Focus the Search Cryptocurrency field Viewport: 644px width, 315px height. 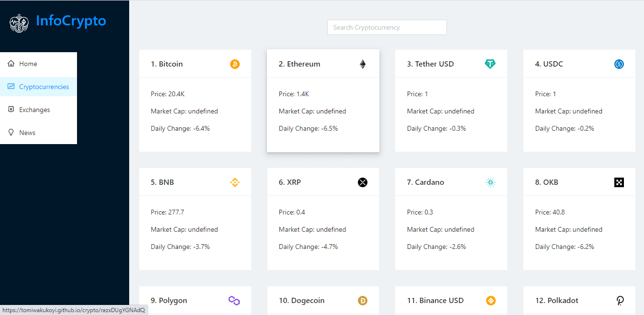(387, 27)
